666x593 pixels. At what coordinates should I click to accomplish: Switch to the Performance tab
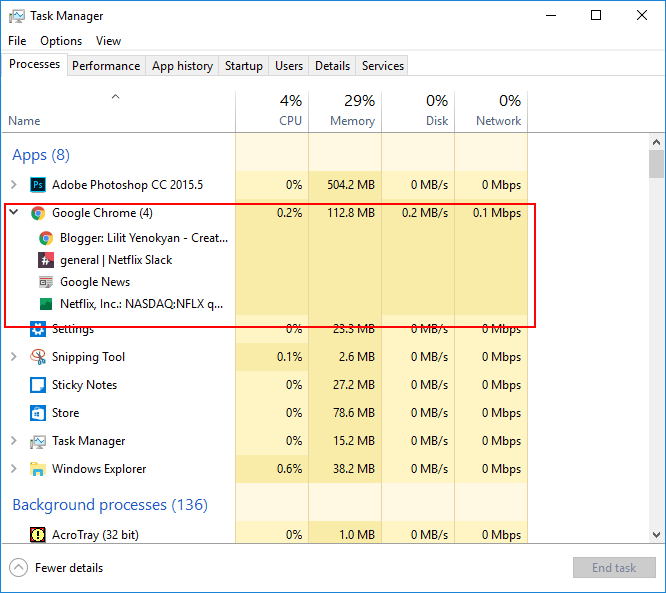(106, 66)
